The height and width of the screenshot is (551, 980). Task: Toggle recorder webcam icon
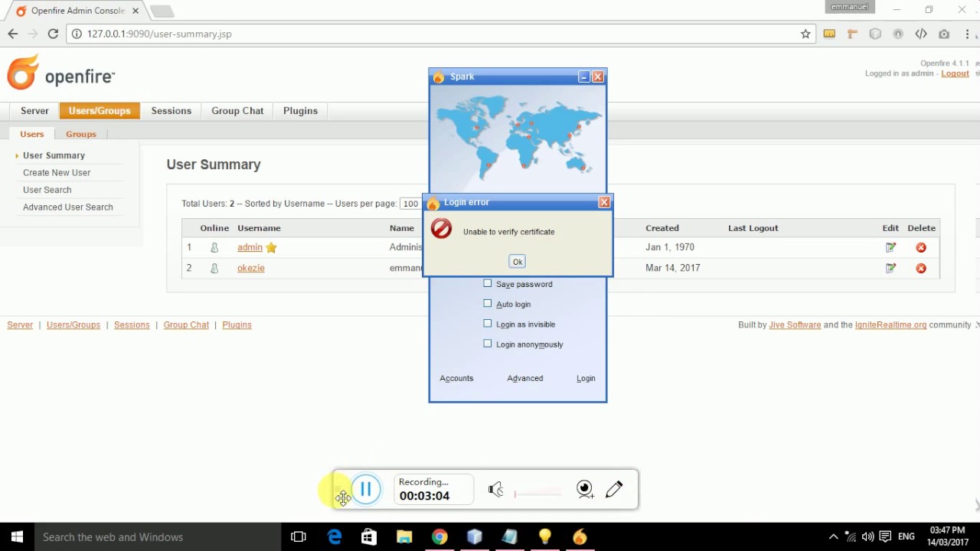pyautogui.click(x=585, y=489)
